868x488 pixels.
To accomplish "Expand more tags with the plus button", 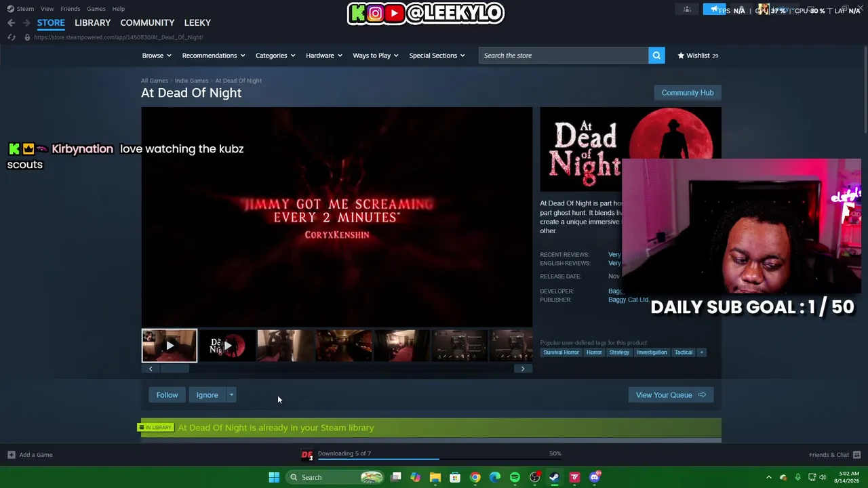I will pyautogui.click(x=702, y=352).
